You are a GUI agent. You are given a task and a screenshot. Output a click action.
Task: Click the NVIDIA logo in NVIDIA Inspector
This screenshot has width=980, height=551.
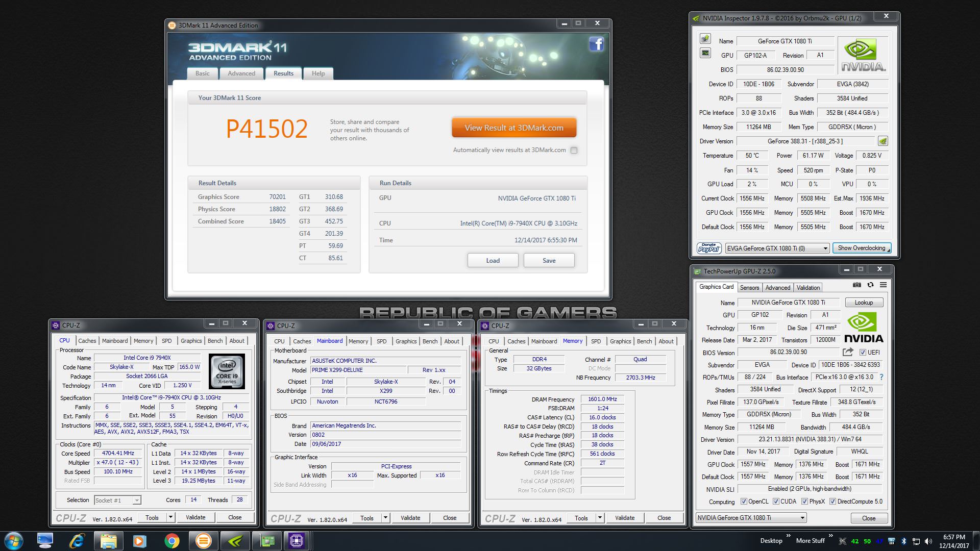(863, 55)
